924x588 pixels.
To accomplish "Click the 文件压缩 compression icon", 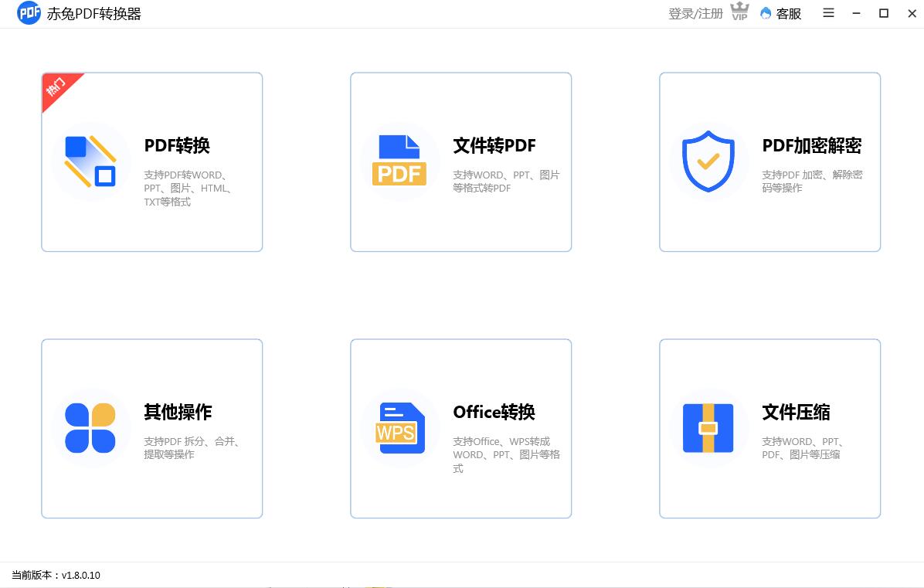I will click(708, 427).
